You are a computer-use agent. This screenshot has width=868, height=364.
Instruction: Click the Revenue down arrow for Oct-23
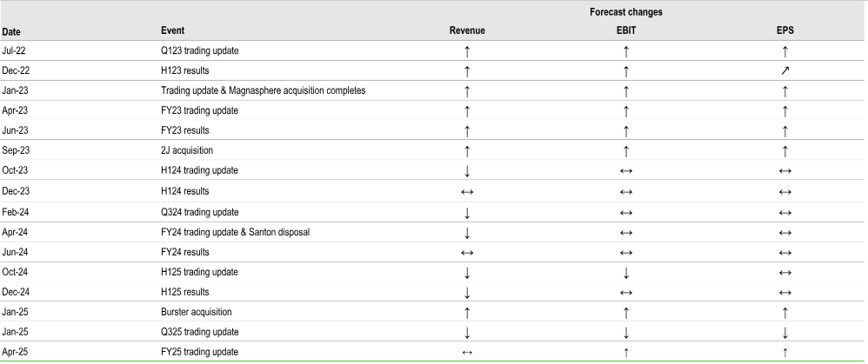pyautogui.click(x=467, y=171)
